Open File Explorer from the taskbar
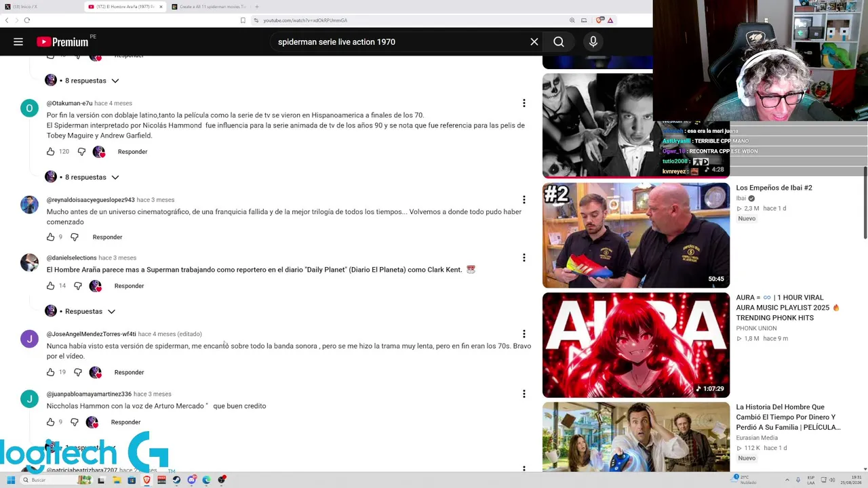Screen dimensions: 868x488 [x=117, y=480]
